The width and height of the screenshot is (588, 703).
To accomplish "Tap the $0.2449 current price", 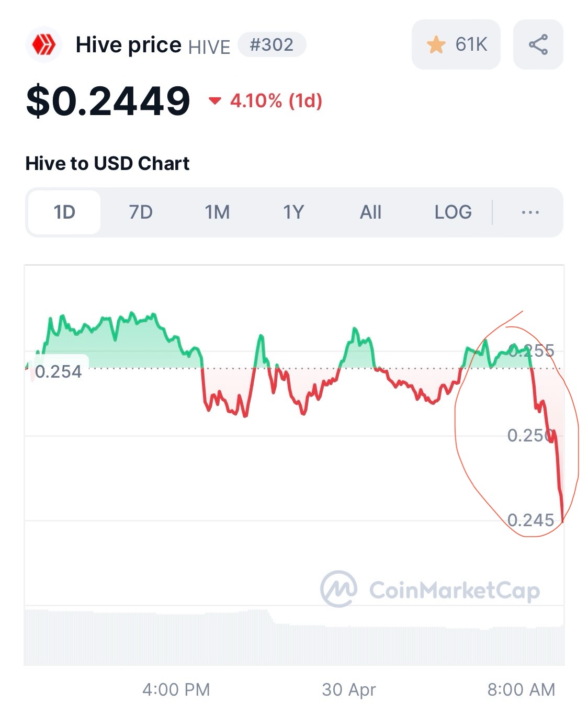I will tap(108, 100).
